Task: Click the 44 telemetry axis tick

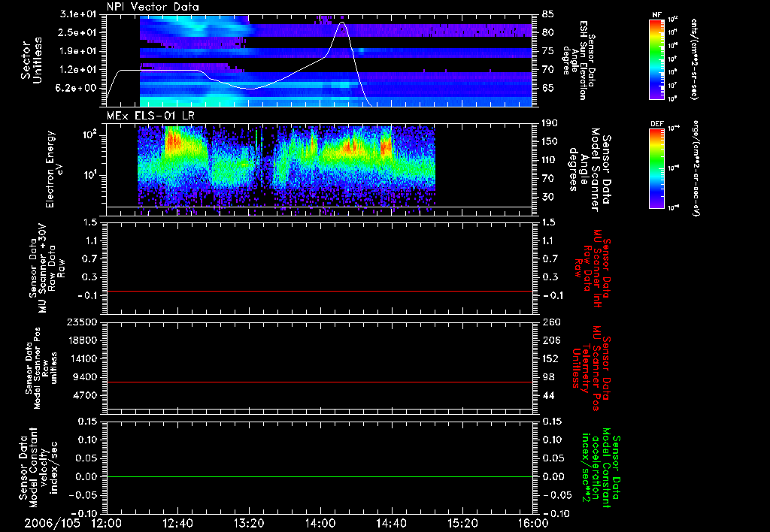Action: pos(548,395)
